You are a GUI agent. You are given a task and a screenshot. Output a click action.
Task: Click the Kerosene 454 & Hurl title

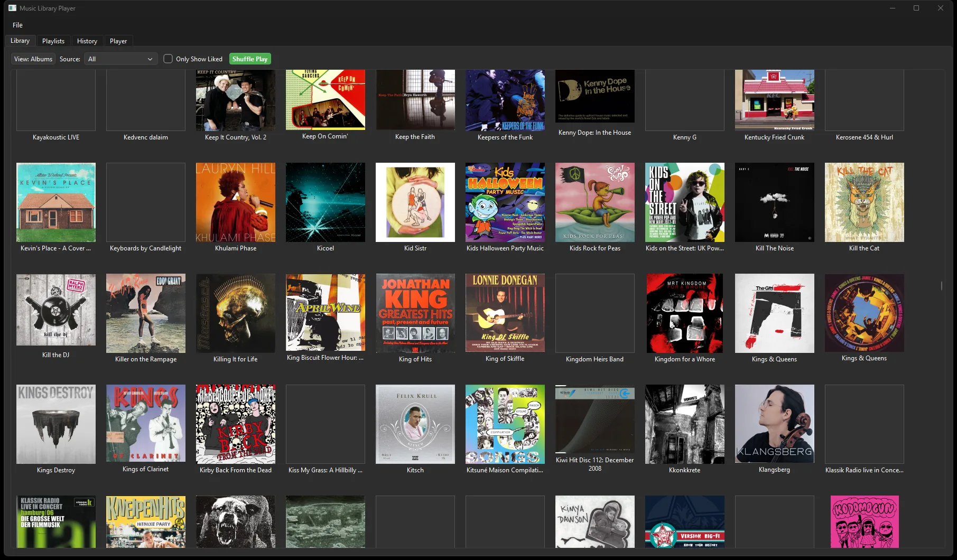click(x=865, y=137)
